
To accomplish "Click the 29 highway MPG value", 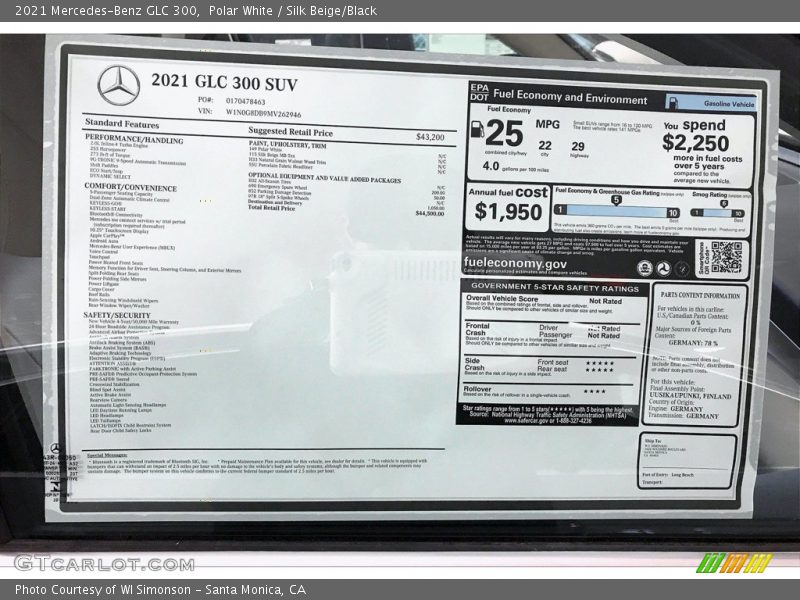I will (578, 146).
